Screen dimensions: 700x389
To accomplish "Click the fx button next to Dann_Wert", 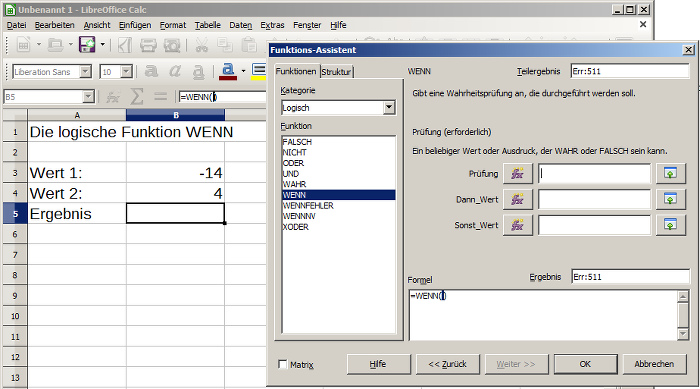I will click(x=518, y=199).
